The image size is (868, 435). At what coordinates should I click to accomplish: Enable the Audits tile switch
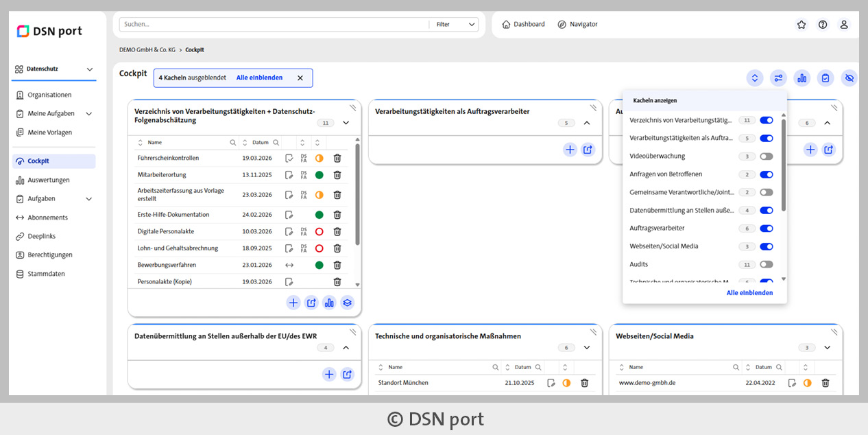pos(767,264)
